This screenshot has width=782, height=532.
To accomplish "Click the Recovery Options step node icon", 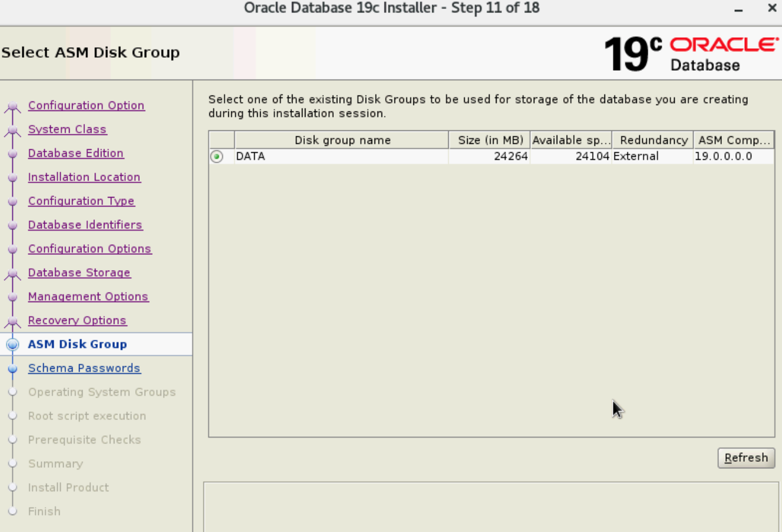I will [x=12, y=321].
